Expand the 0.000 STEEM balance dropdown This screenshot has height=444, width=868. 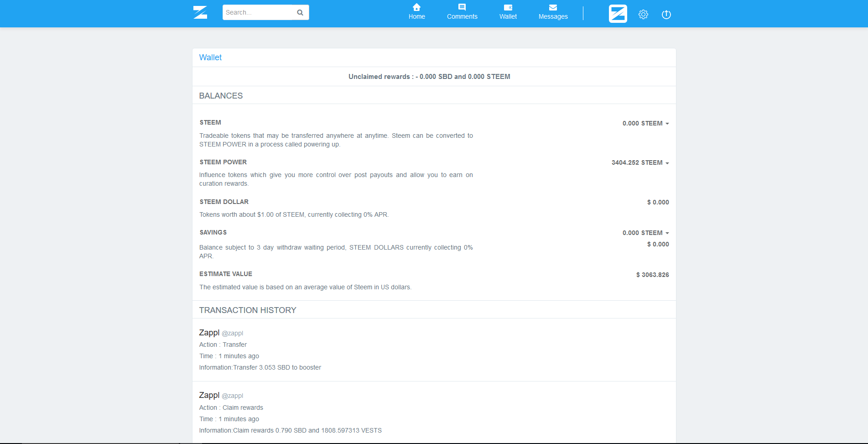click(645, 124)
